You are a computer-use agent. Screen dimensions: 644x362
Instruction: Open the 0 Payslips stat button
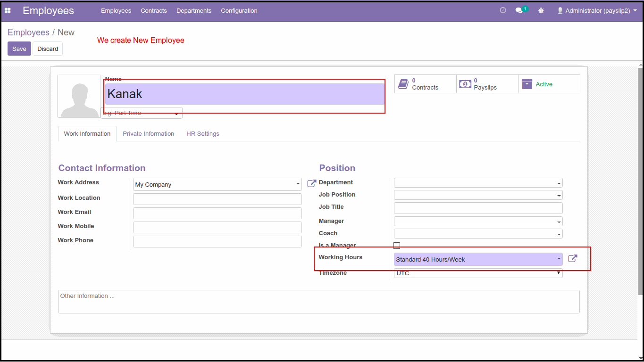click(x=487, y=84)
